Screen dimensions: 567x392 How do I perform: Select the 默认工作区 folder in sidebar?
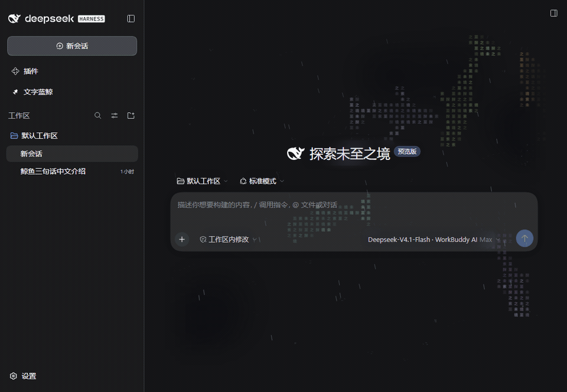tap(34, 135)
